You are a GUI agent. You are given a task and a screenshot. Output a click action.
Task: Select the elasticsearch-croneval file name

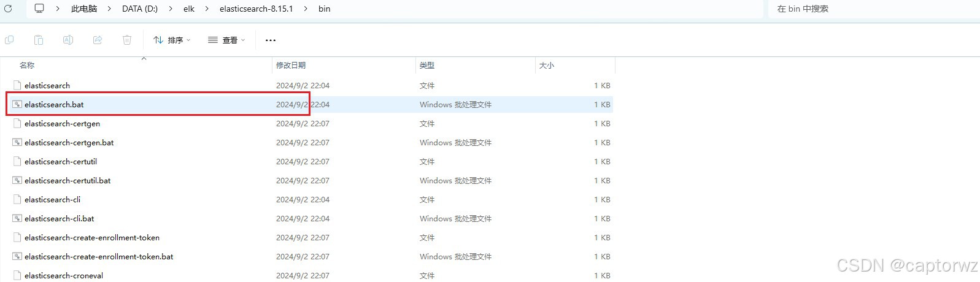[x=64, y=275]
